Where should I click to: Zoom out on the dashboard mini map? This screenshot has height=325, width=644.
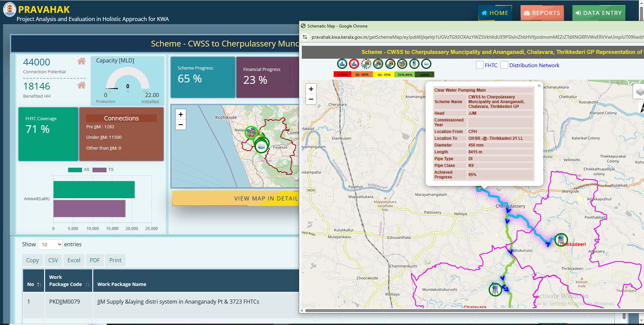point(181,125)
